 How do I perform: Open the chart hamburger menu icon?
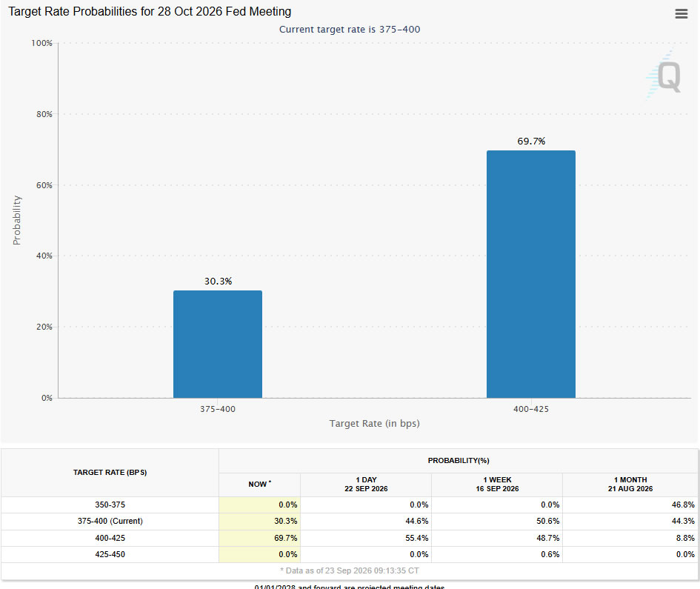[x=681, y=14]
